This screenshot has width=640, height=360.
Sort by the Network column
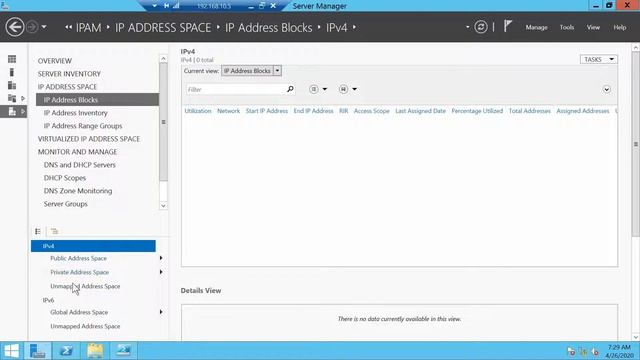[x=229, y=111]
